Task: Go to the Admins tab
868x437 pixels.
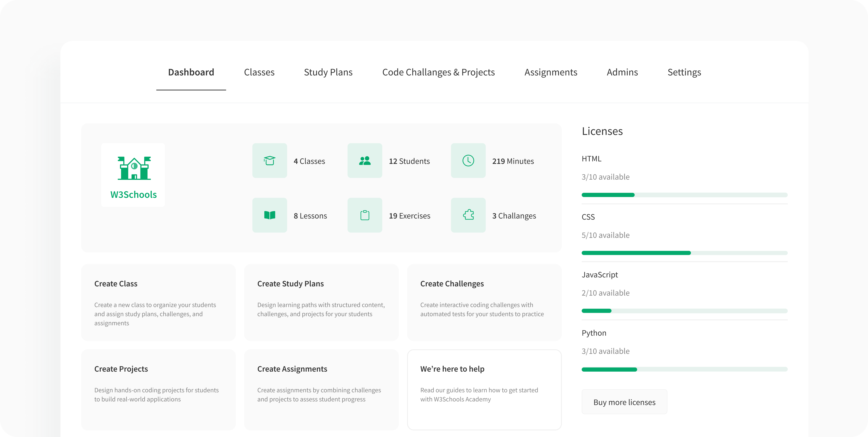Action: coord(622,72)
